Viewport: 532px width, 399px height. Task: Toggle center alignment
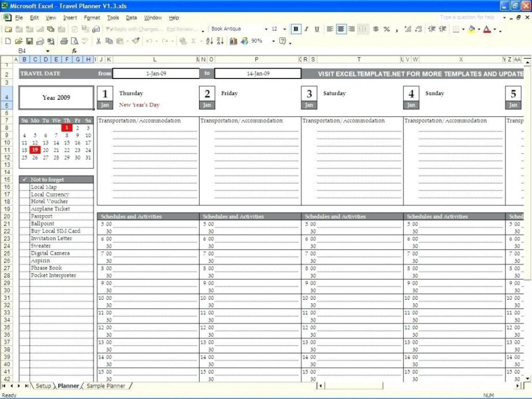tap(340, 29)
